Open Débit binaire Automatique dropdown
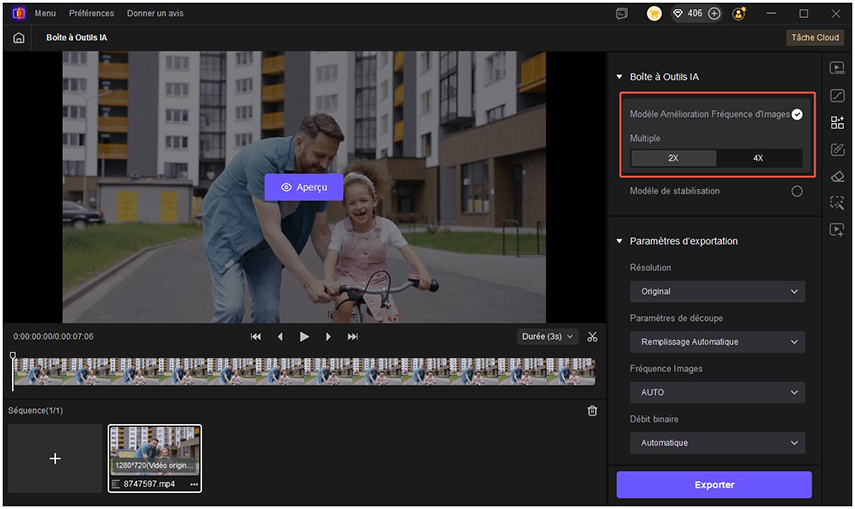 click(717, 443)
